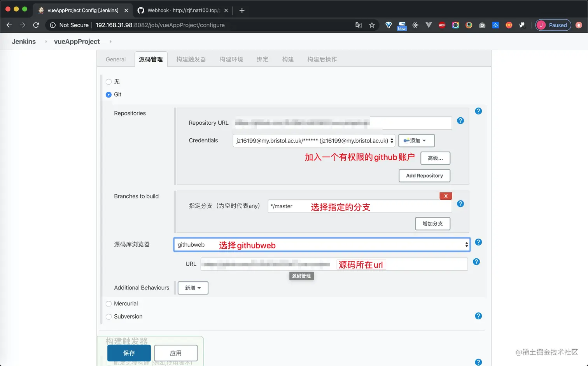Open a new browser tab

[242, 10]
